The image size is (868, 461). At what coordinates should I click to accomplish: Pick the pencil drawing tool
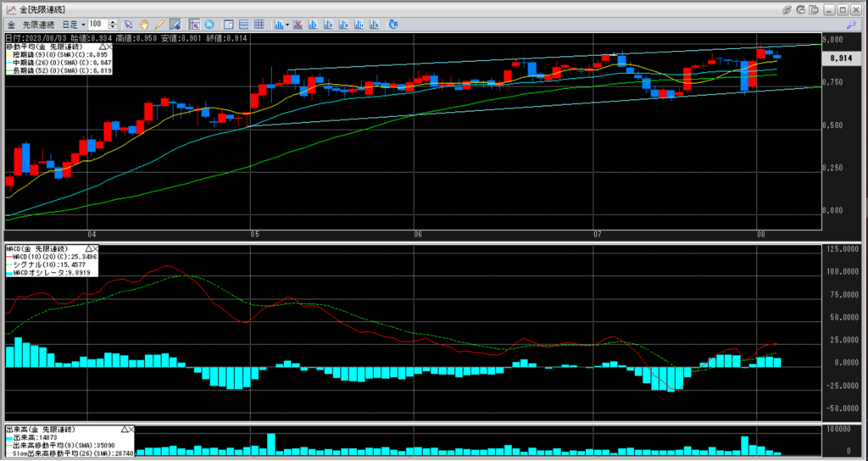159,25
